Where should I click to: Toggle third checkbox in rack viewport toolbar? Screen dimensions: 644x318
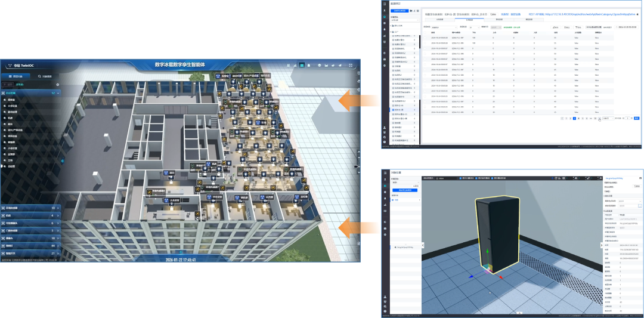(x=492, y=178)
